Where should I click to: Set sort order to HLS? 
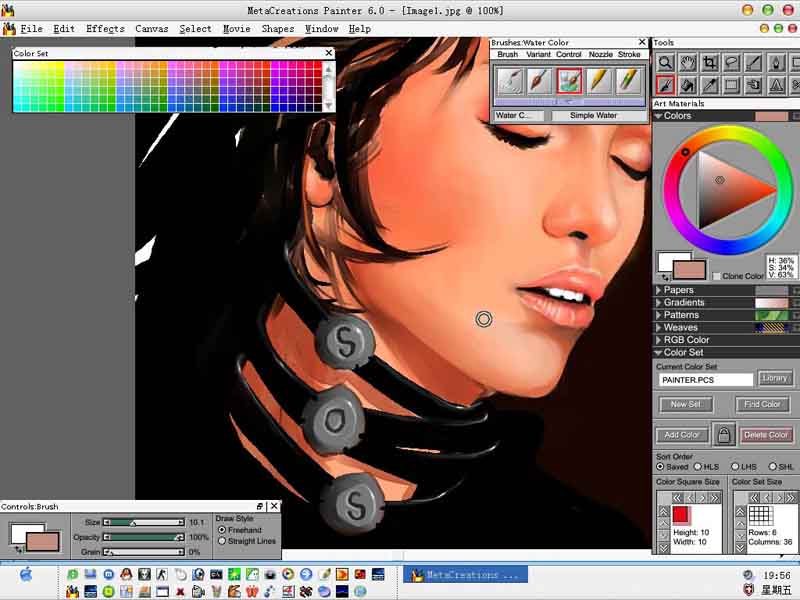(x=698, y=467)
